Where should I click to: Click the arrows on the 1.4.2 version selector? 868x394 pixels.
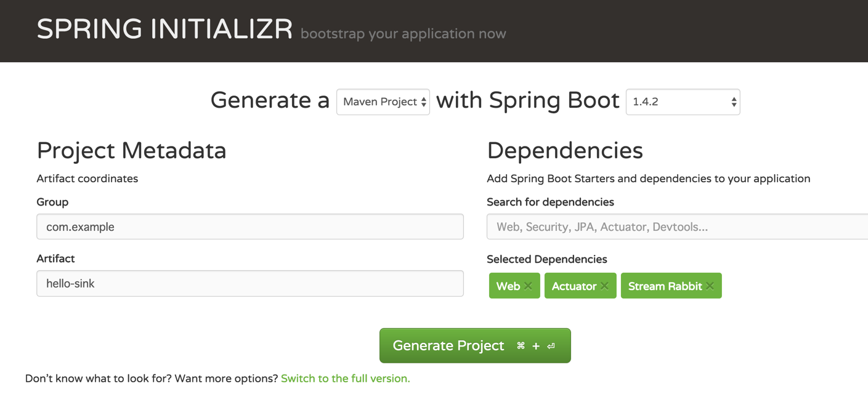[x=734, y=102]
